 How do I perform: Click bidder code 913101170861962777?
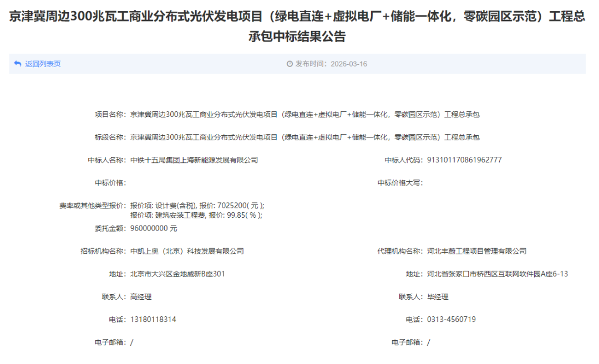[464, 160]
